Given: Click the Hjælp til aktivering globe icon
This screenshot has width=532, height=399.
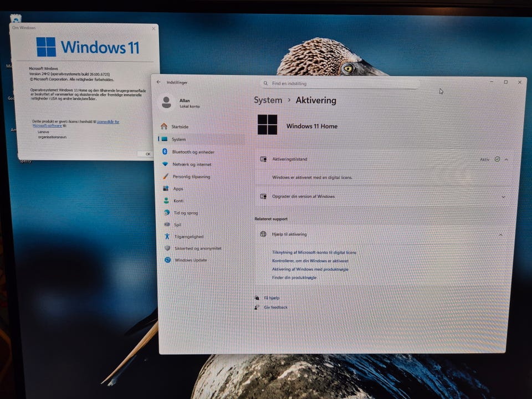Looking at the screenshot, I should [263, 234].
